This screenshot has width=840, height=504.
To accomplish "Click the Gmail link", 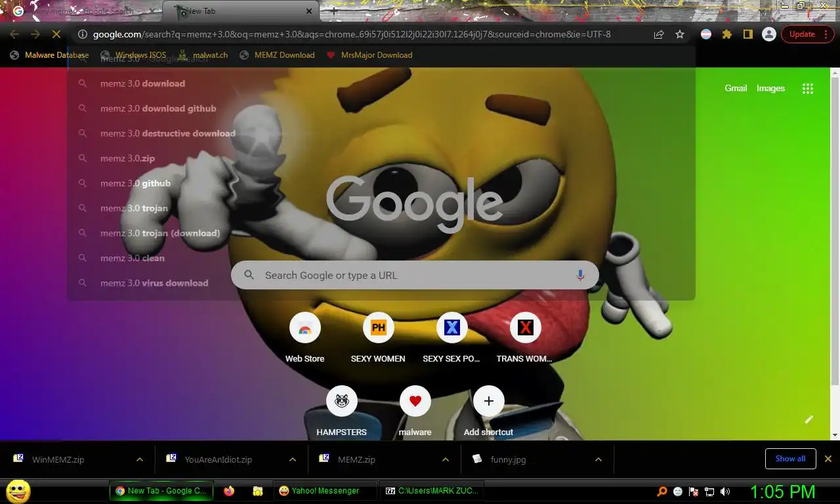I will [736, 88].
